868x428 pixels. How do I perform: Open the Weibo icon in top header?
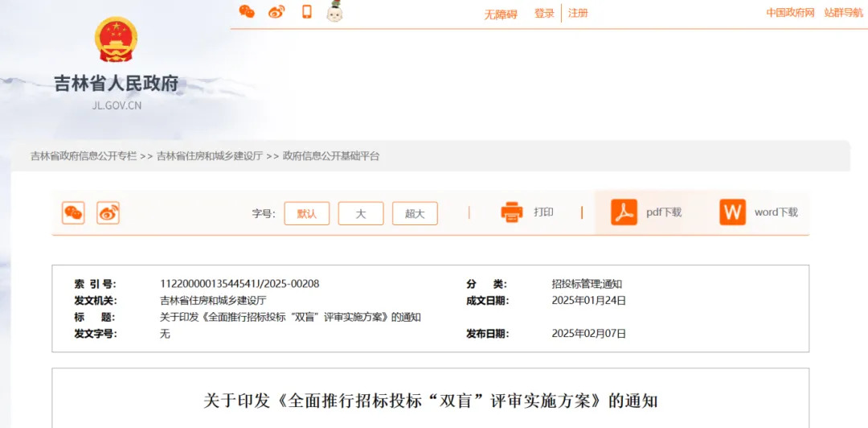tap(276, 11)
